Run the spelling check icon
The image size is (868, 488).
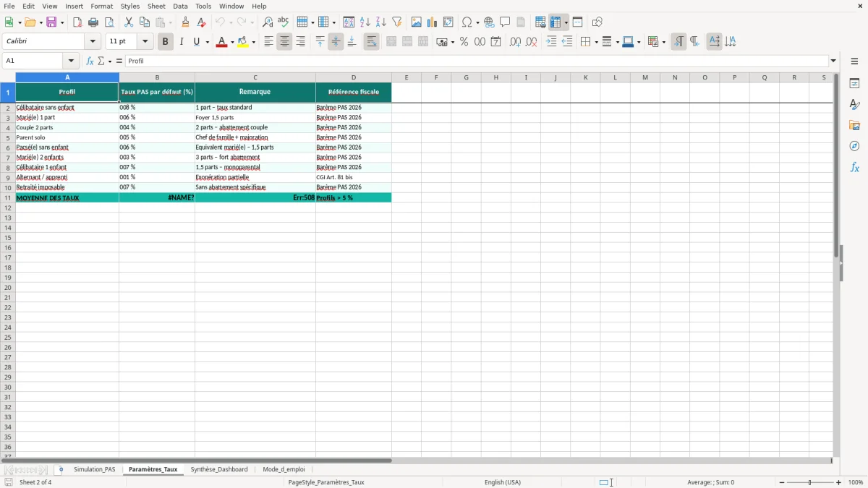[284, 22]
